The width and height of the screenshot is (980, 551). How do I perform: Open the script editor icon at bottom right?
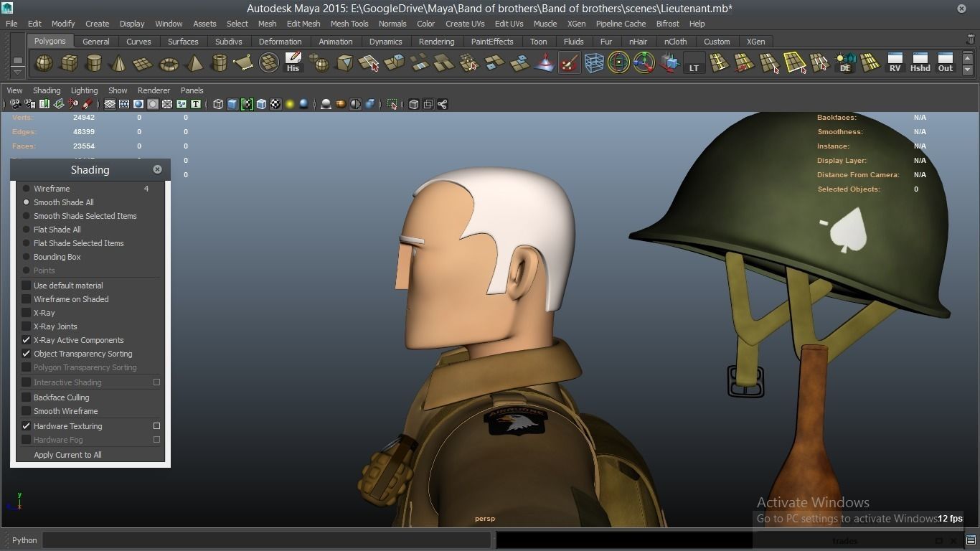coord(971,540)
